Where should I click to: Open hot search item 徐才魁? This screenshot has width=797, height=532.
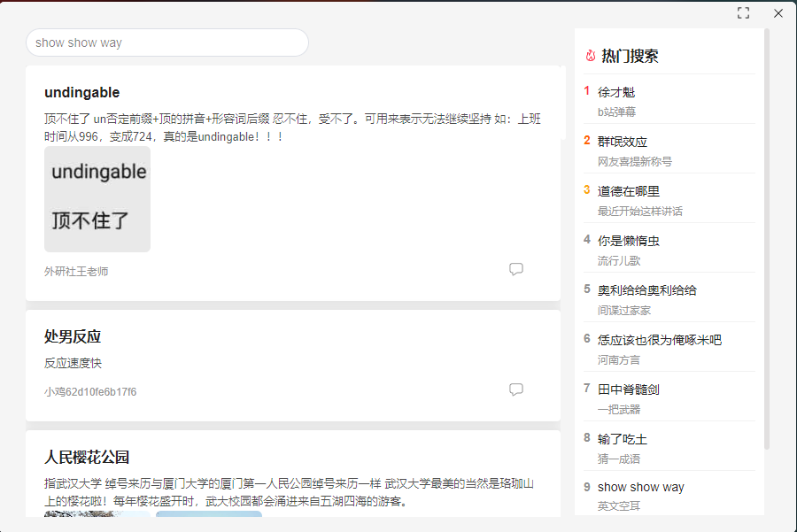point(615,91)
